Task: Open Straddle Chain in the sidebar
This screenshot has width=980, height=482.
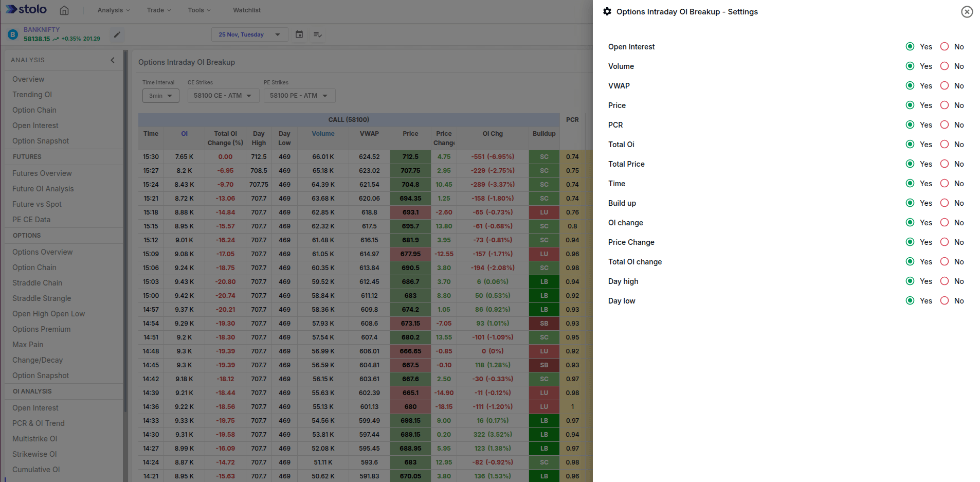Action: tap(37, 283)
